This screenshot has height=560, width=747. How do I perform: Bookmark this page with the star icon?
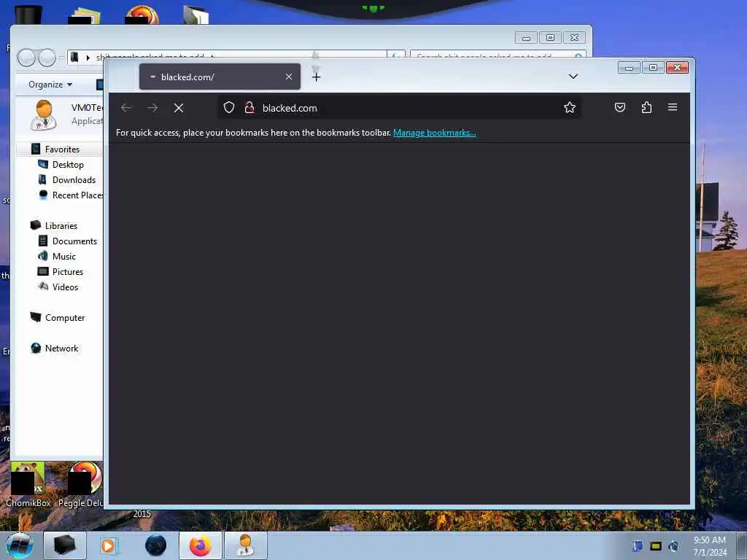(x=570, y=108)
